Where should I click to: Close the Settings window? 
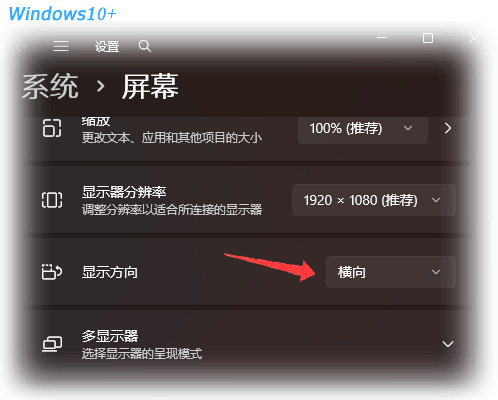tap(474, 38)
